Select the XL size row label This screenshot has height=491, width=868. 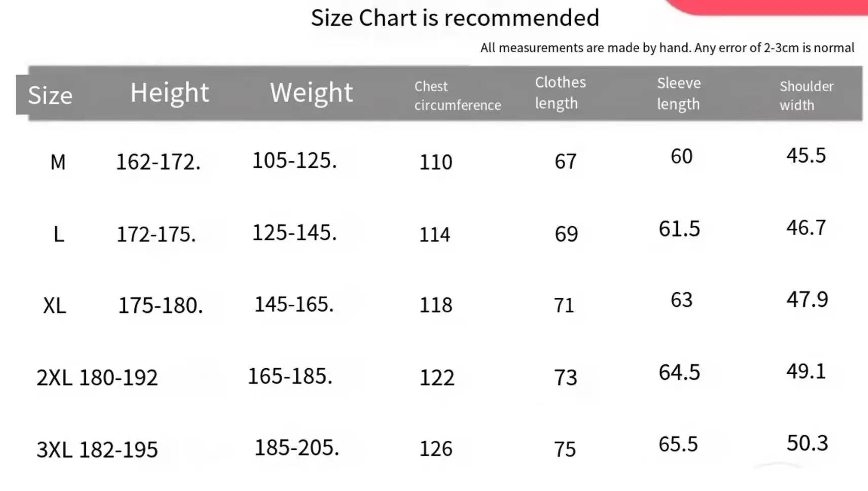click(x=55, y=306)
